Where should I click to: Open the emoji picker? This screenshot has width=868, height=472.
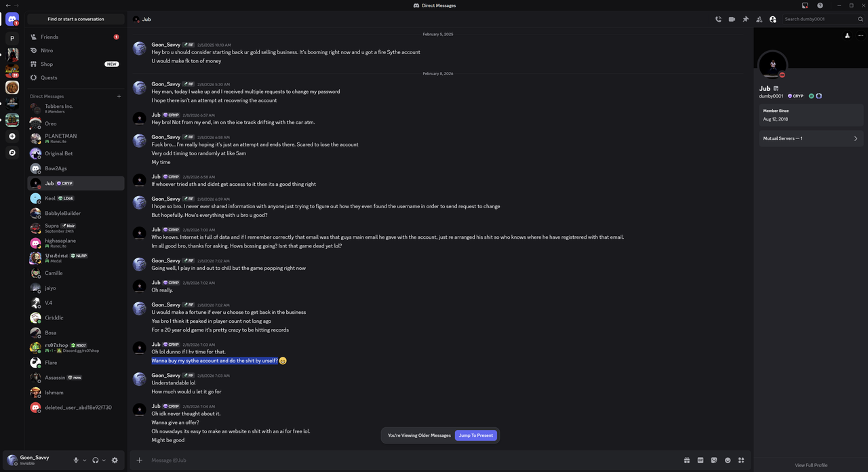click(x=728, y=460)
